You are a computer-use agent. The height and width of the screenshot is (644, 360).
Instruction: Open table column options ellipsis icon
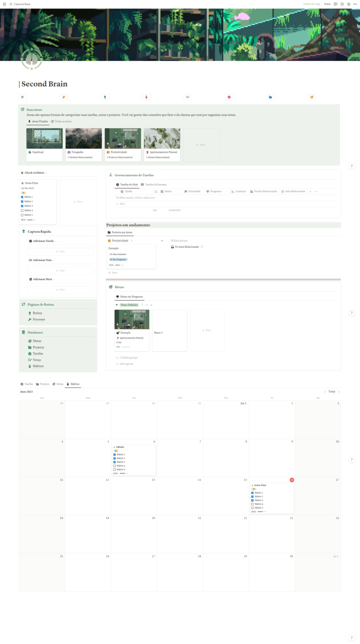pos(316,192)
